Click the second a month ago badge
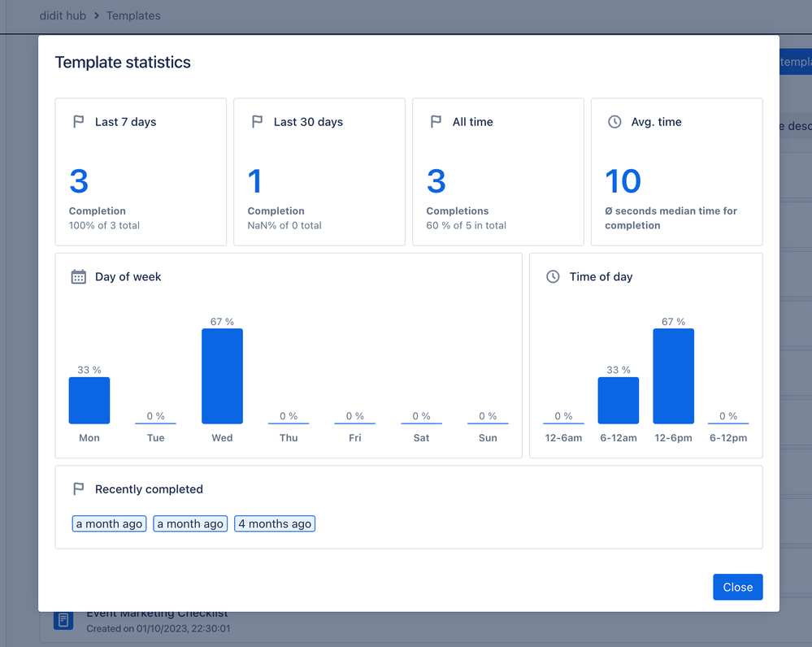 [x=189, y=523]
